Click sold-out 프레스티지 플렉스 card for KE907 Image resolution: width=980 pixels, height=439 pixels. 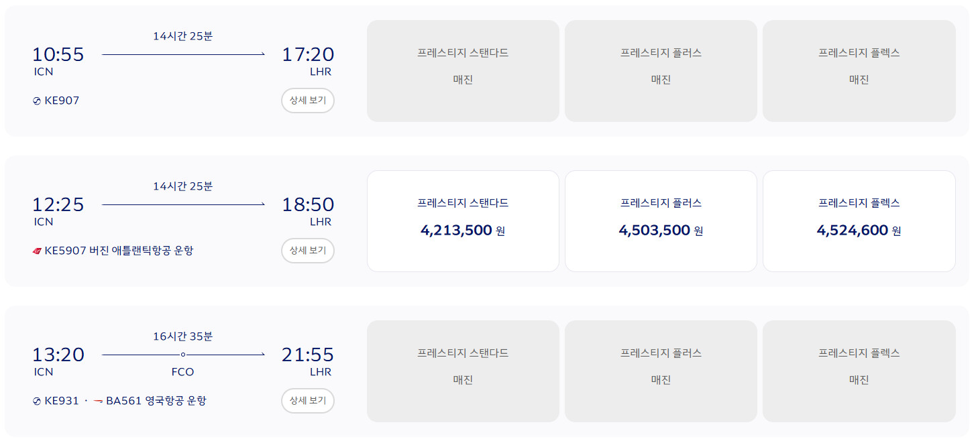(859, 71)
